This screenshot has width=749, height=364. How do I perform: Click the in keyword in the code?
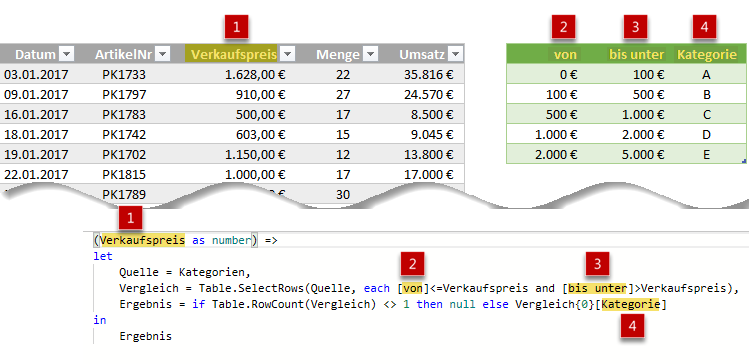[x=100, y=320]
